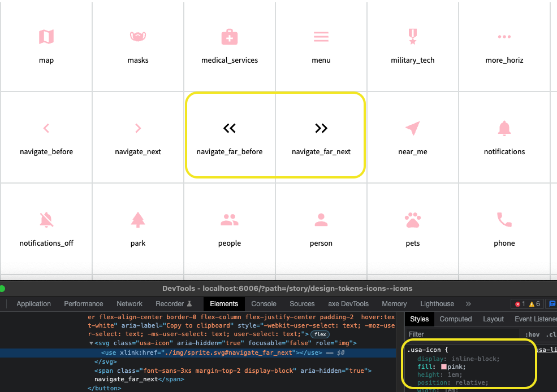Toggle the flex overlay badge on the svg element
This screenshot has height=392, width=557.
[x=321, y=334]
